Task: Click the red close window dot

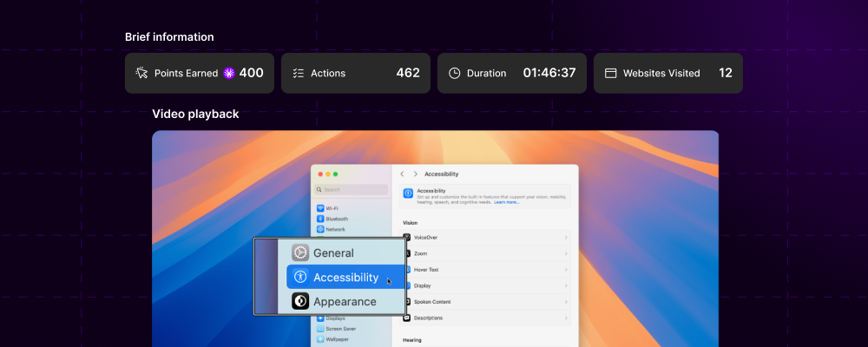Action: (x=320, y=174)
